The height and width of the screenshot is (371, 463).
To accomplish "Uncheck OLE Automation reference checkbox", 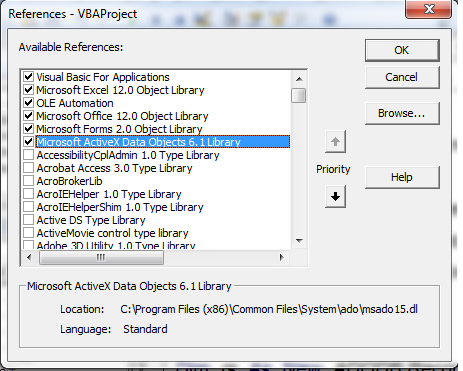I will tap(29, 103).
